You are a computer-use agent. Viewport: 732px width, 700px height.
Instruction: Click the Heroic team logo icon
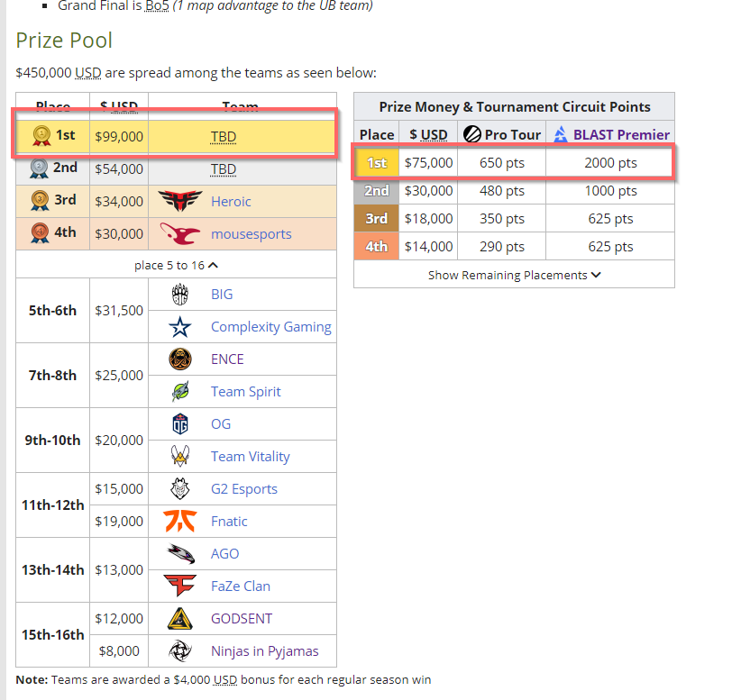pyautogui.click(x=180, y=201)
